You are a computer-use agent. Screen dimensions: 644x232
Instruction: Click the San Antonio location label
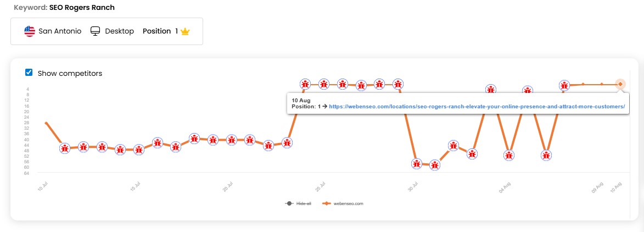(x=60, y=31)
